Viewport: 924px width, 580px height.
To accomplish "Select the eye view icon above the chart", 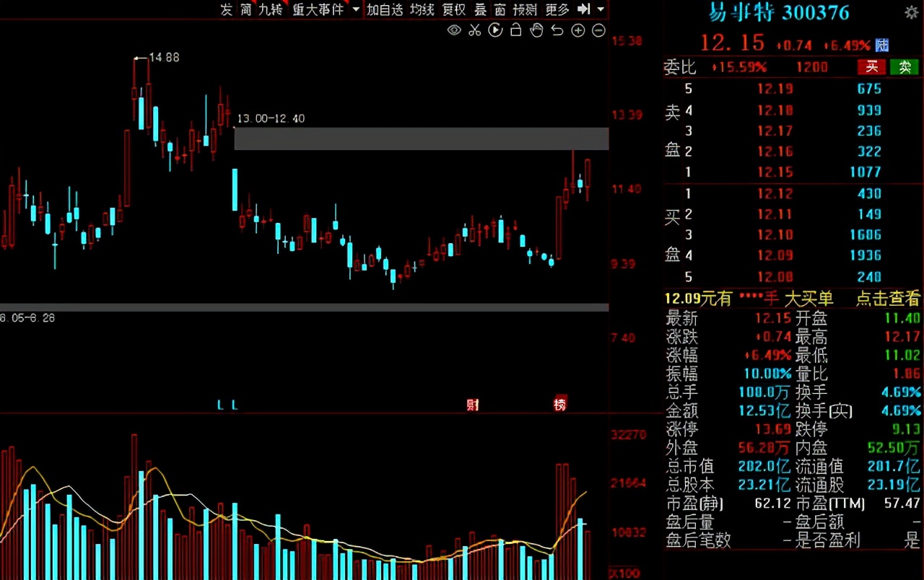I will click(x=454, y=30).
